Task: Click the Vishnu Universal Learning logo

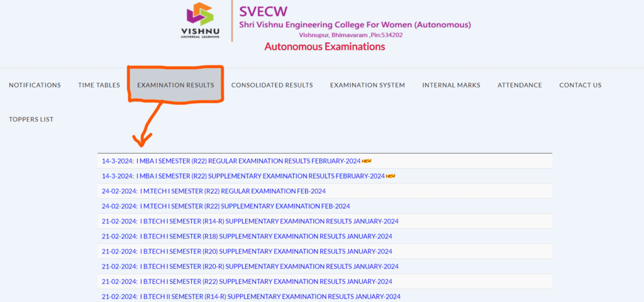Action: (201, 20)
